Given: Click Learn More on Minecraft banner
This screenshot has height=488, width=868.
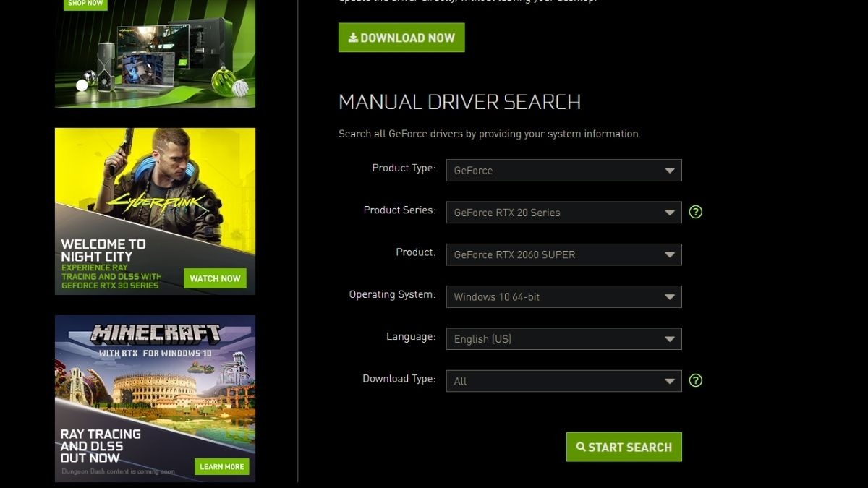Looking at the screenshot, I should (221, 467).
